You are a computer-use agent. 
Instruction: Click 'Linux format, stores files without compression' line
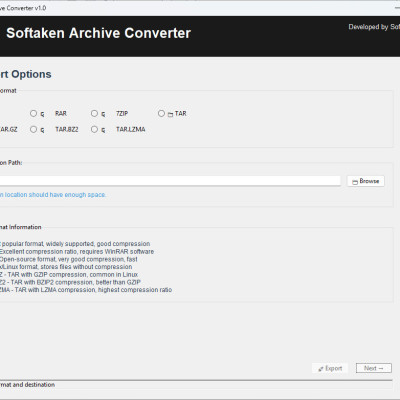coord(66,267)
